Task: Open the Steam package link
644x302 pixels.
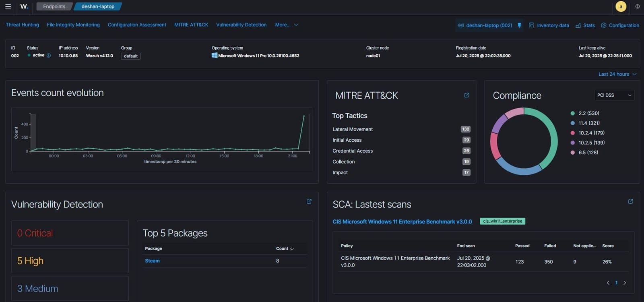Action: [x=152, y=261]
